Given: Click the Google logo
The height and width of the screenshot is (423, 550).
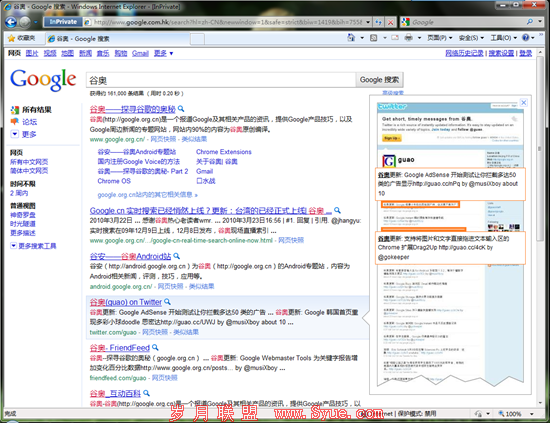Looking at the screenshot, I should click(x=43, y=79).
